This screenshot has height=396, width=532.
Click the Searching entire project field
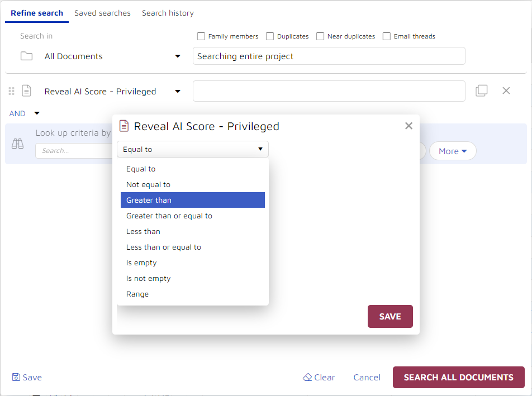point(329,56)
